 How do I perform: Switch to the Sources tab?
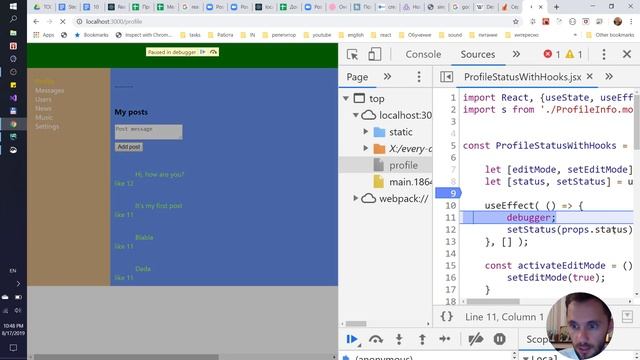point(478,54)
